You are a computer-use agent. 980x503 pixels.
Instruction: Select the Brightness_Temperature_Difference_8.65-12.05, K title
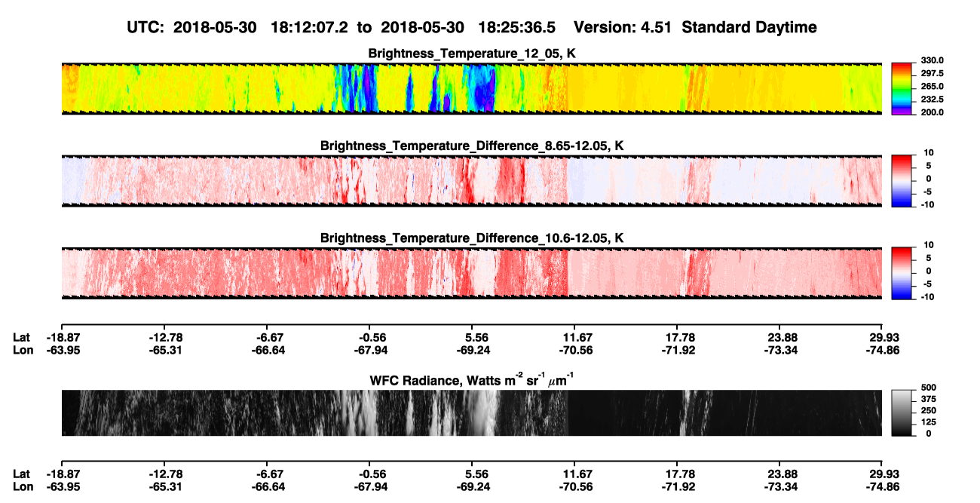(472, 146)
